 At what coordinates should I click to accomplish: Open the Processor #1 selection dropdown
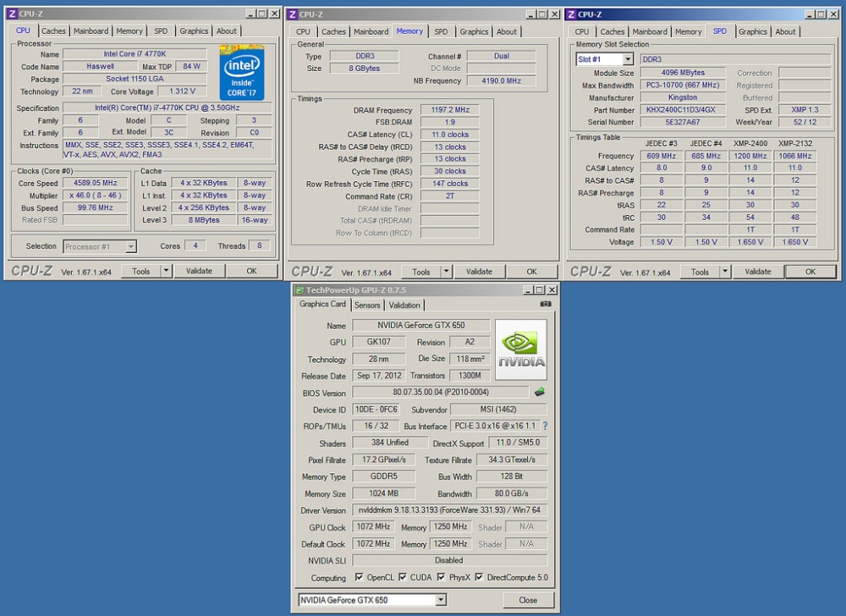(x=130, y=246)
